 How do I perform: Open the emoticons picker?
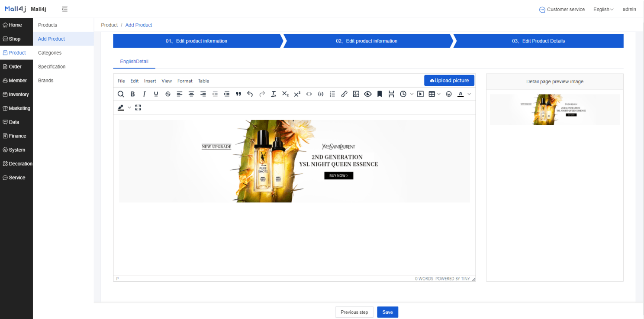(449, 94)
